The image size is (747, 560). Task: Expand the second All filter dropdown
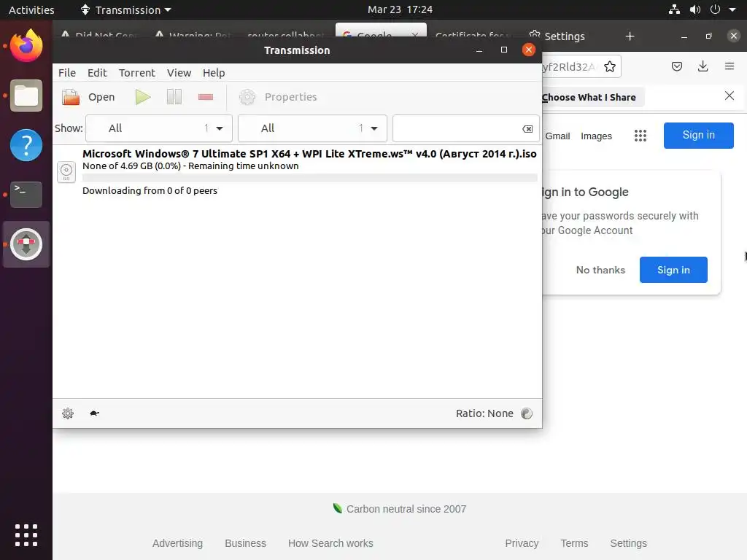point(312,128)
